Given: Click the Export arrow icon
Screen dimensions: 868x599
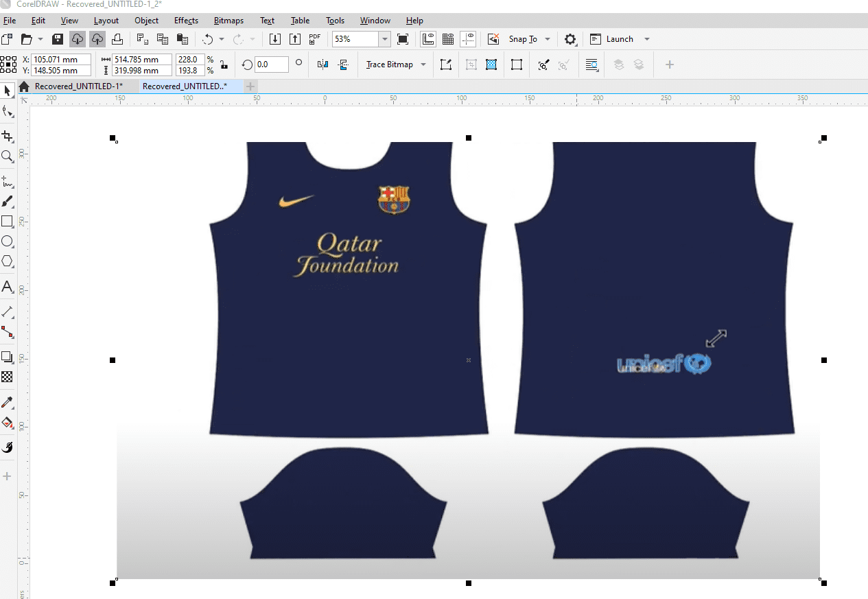Looking at the screenshot, I should (x=295, y=39).
